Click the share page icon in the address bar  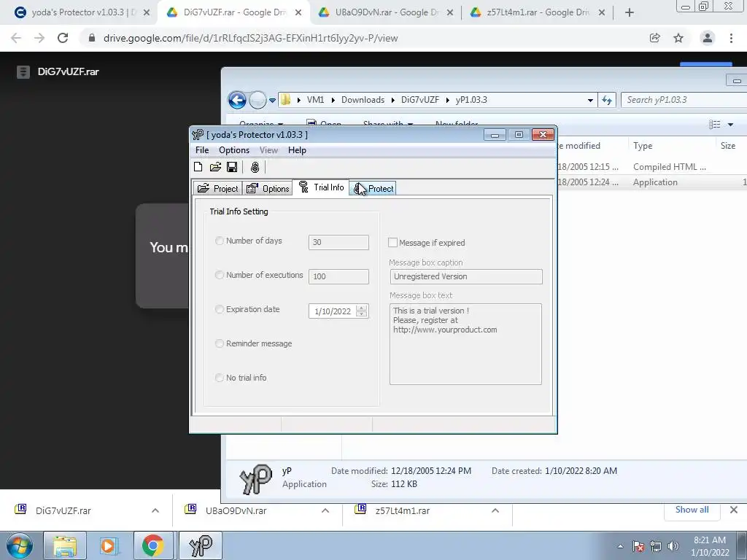tap(655, 38)
